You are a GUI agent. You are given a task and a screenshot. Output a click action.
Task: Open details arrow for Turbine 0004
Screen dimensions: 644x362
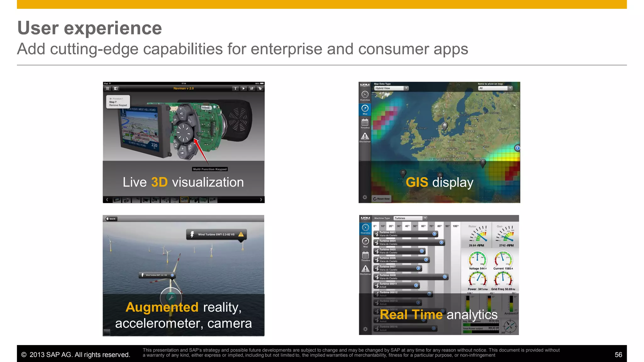(x=441, y=243)
